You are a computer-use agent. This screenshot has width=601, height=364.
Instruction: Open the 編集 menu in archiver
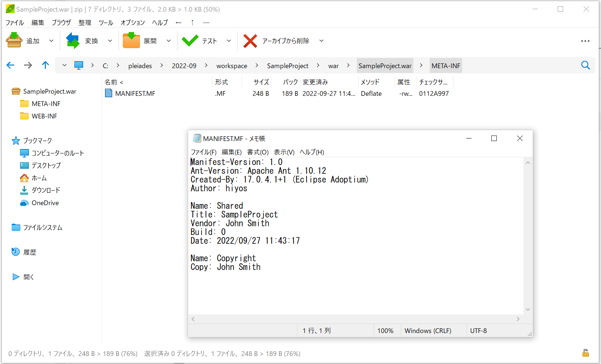coord(38,23)
